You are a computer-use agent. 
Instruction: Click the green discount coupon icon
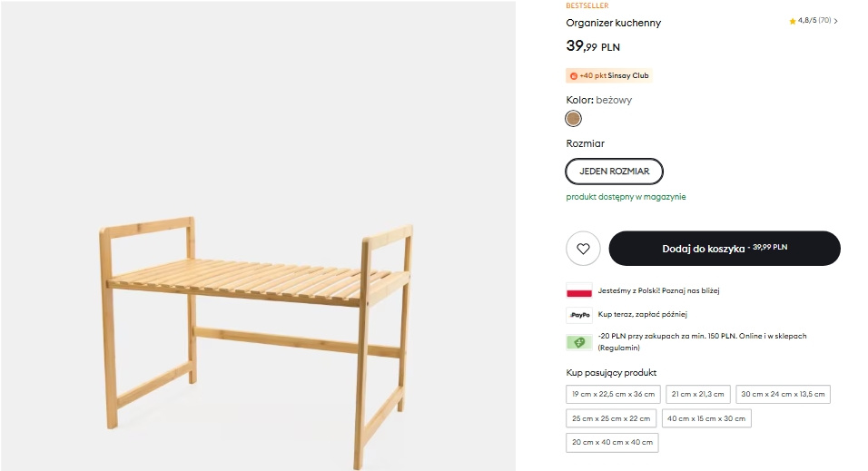[x=579, y=342]
